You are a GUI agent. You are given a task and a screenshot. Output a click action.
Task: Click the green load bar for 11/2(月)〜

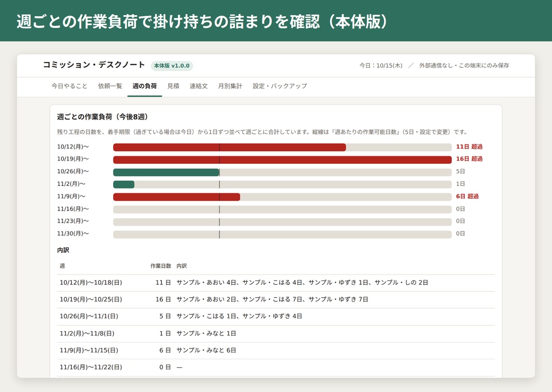[x=123, y=185]
